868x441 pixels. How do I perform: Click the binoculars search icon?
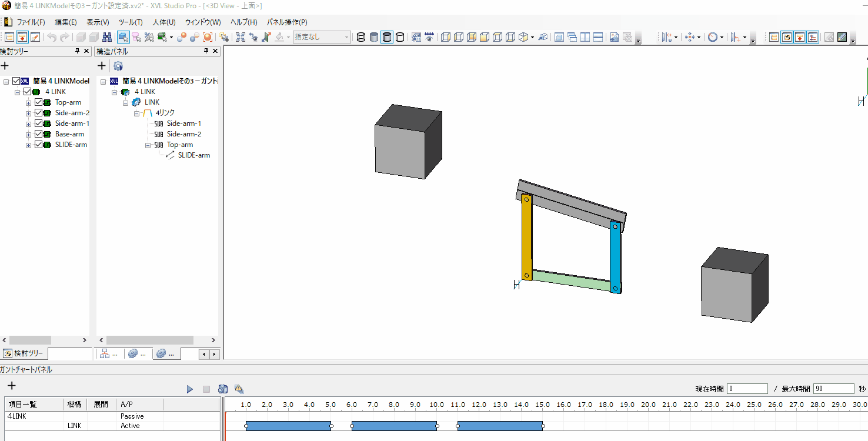(x=107, y=37)
